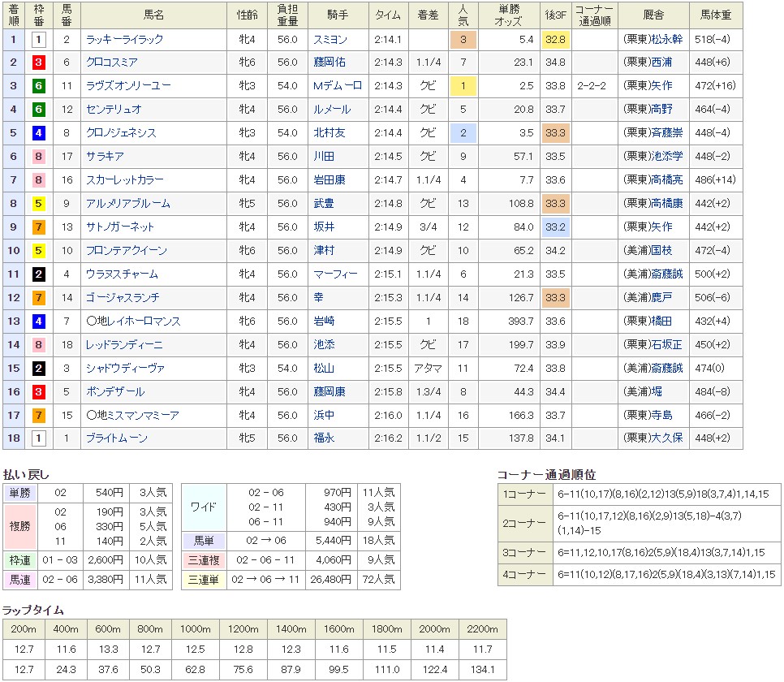Open trainer link 高野
The height and width of the screenshot is (682, 784).
pos(661,110)
